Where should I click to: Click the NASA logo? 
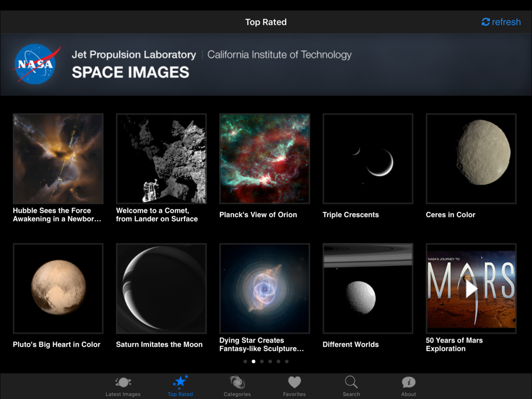[x=37, y=64]
